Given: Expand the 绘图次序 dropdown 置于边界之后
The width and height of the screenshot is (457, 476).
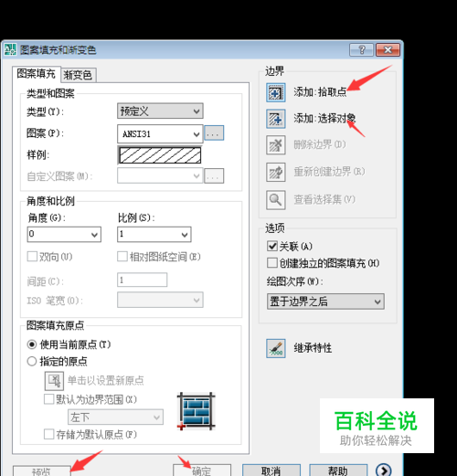Looking at the screenshot, I should pyautogui.click(x=325, y=301).
